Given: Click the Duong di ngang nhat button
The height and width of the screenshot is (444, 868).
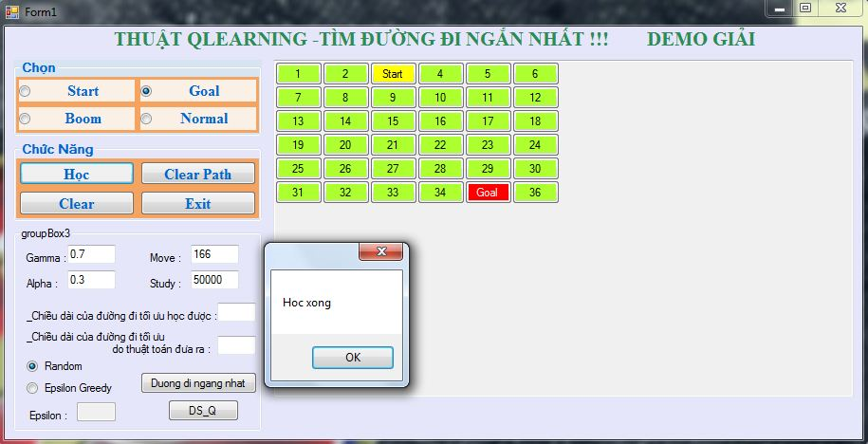Looking at the screenshot, I should pos(198,383).
